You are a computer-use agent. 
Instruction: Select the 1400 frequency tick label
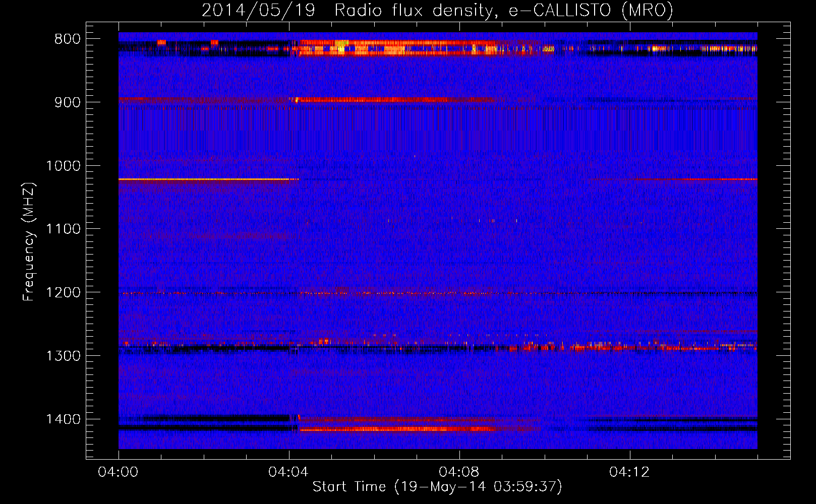(63, 419)
